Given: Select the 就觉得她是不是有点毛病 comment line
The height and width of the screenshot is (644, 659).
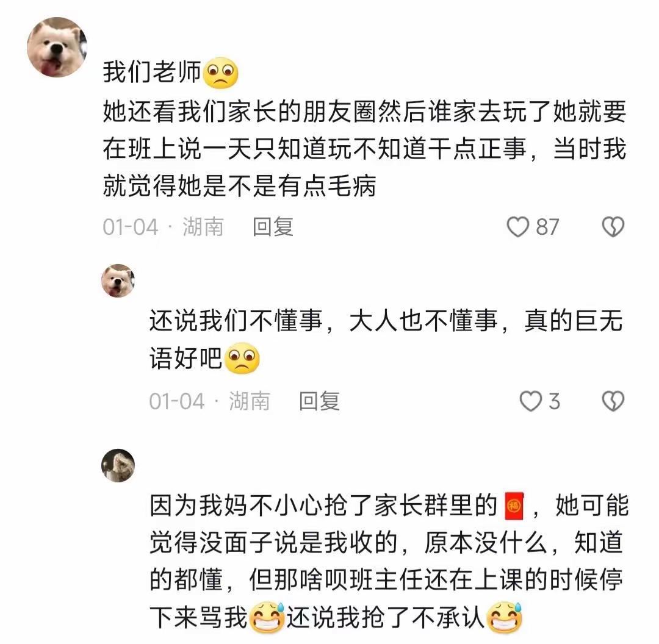Looking at the screenshot, I should [240, 185].
